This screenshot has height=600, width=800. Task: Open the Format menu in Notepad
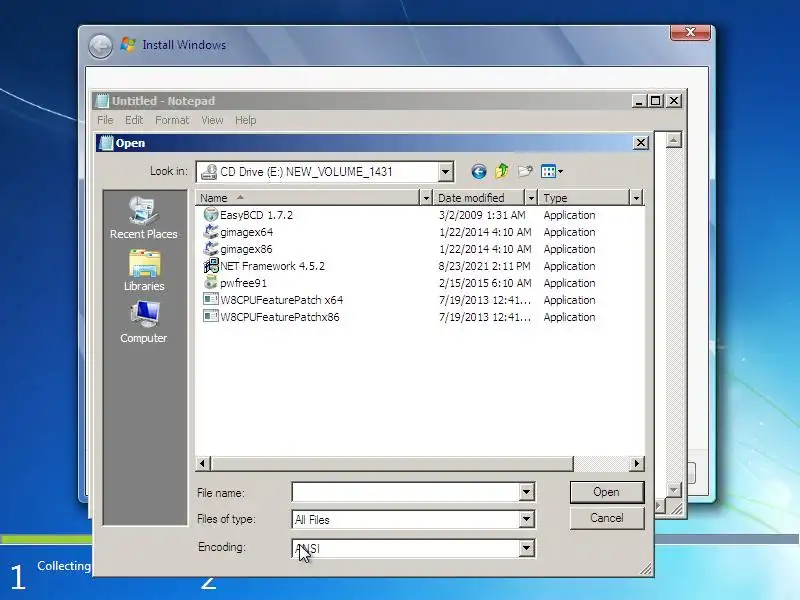tap(172, 120)
